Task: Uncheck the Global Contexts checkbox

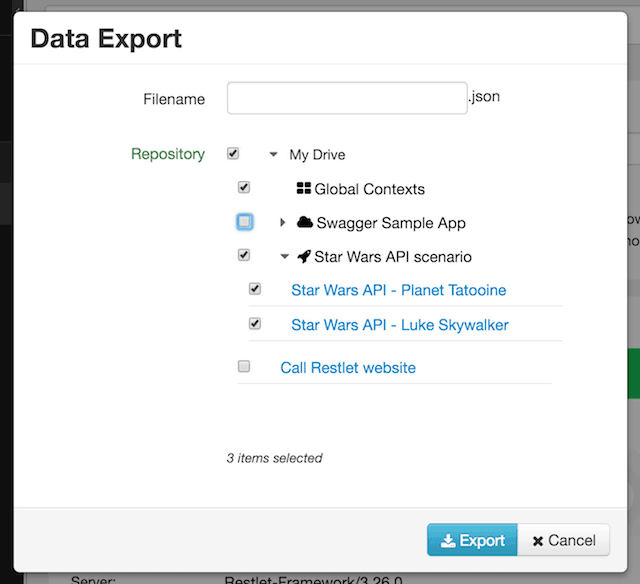Action: click(x=244, y=188)
